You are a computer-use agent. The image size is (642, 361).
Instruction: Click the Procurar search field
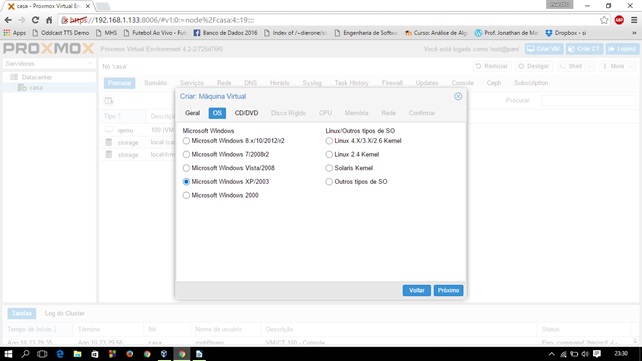(x=588, y=100)
